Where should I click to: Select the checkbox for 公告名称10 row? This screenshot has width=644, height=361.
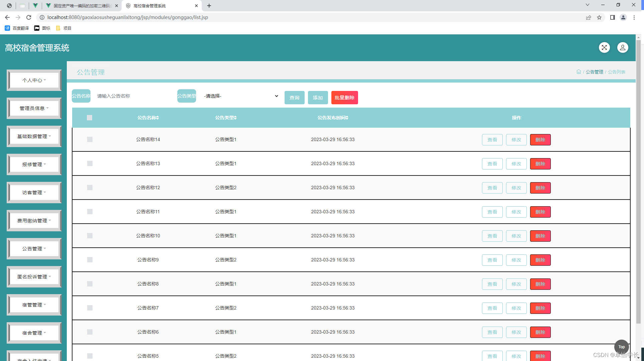point(90,236)
